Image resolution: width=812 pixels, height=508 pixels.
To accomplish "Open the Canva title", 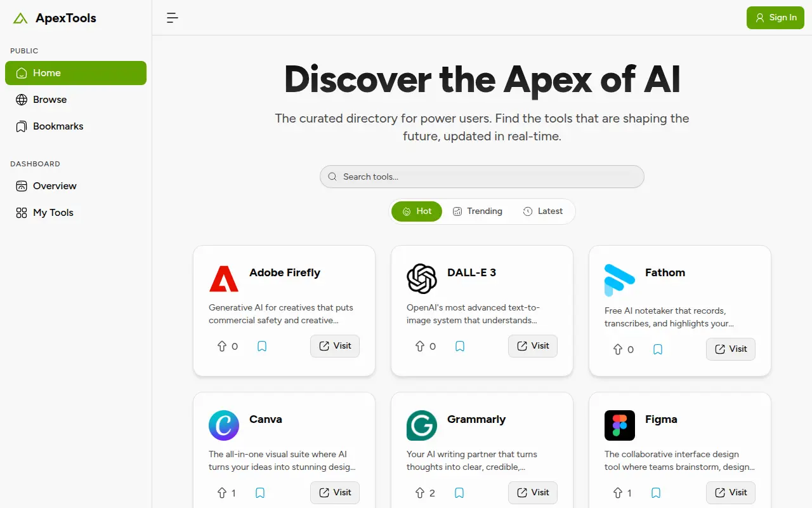I will pos(266,419).
